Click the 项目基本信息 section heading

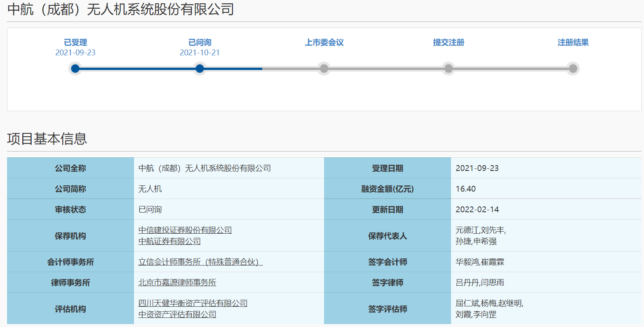47,139
